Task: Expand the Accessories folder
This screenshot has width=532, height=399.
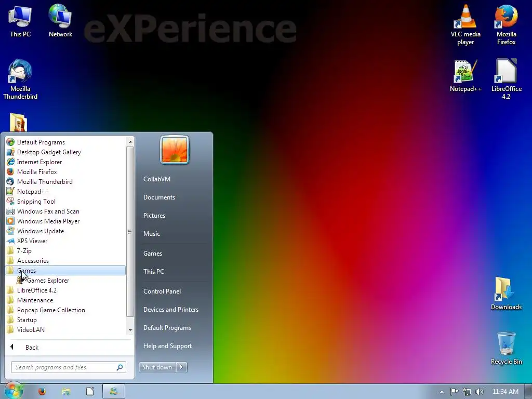Action: pyautogui.click(x=65, y=261)
